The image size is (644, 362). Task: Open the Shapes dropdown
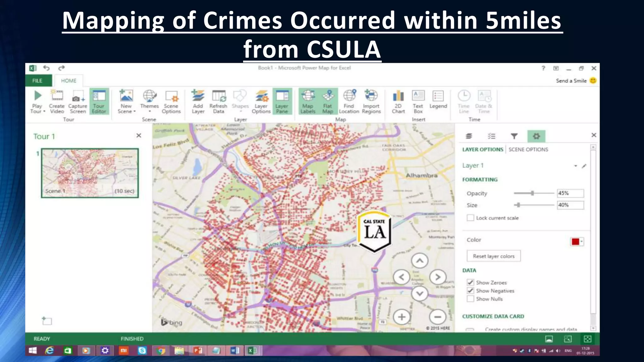point(240,111)
